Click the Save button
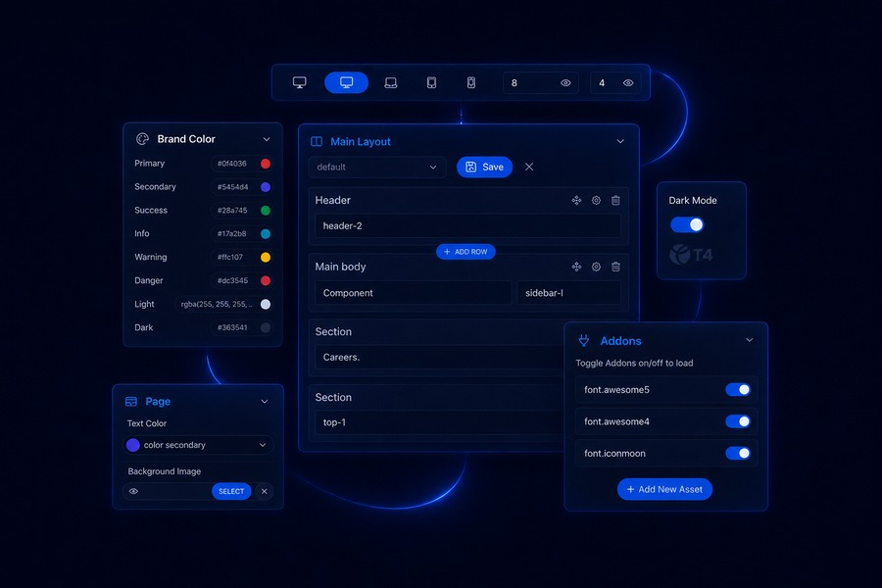 click(484, 168)
